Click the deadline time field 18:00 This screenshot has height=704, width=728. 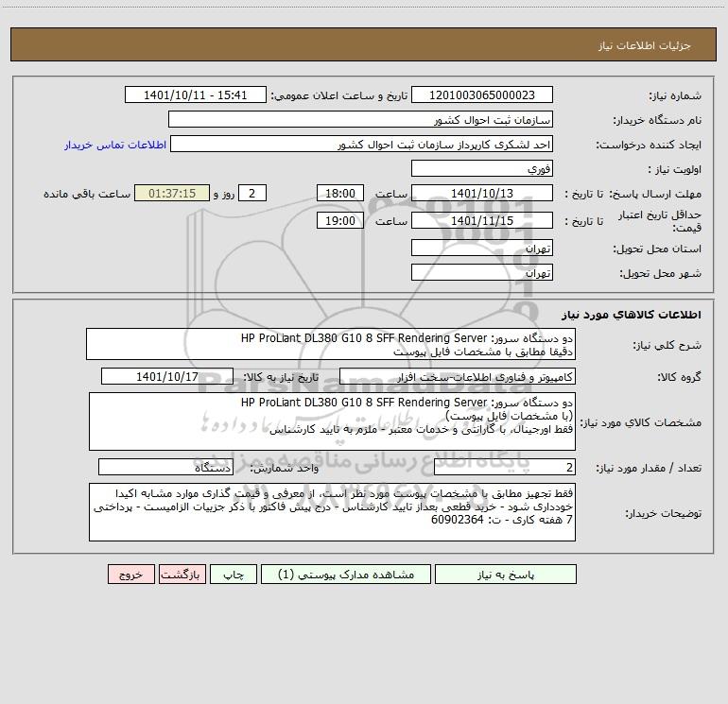[x=339, y=193]
